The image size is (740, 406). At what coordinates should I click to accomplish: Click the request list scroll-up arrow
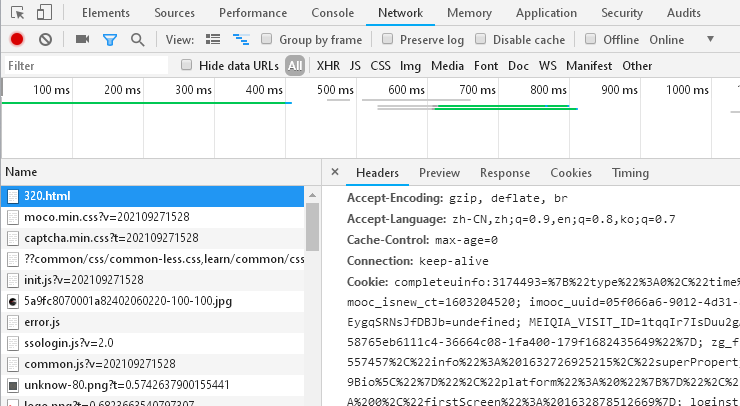[x=312, y=195]
